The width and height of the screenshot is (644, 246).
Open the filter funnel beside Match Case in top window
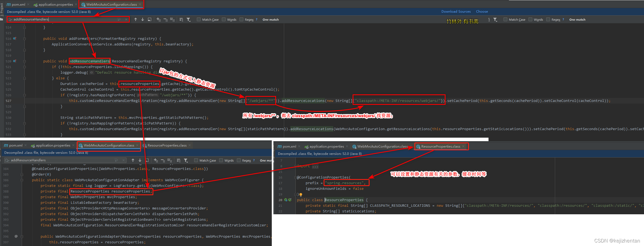189,19
